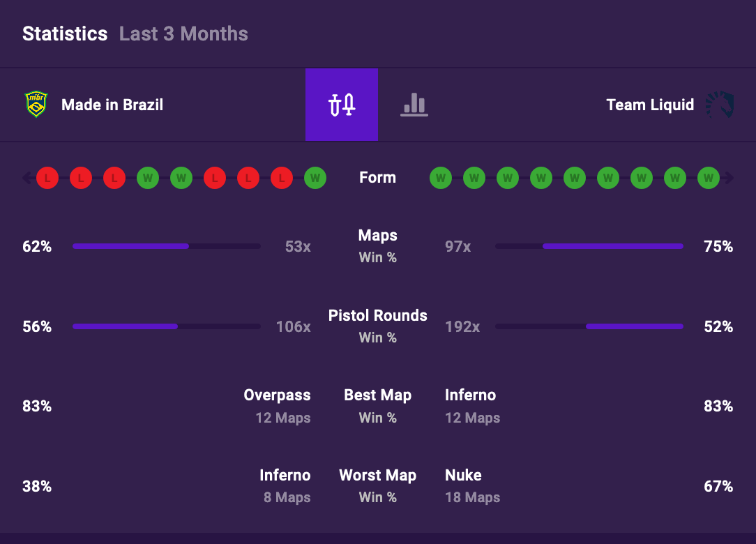756x544 pixels.
Task: Click Team Liquid's worst map Nuke
Action: (463, 476)
